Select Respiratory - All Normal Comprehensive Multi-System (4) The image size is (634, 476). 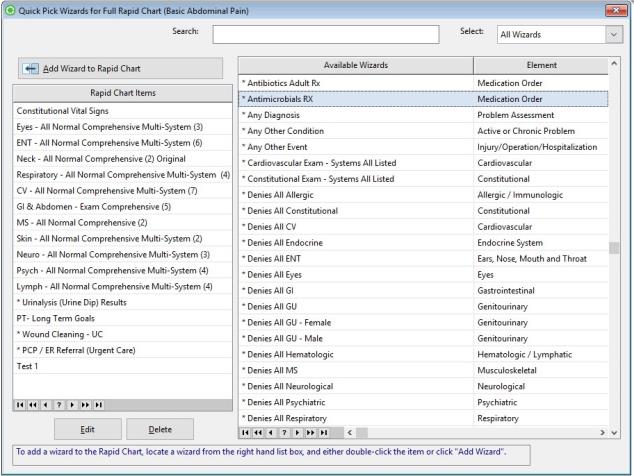[123, 175]
